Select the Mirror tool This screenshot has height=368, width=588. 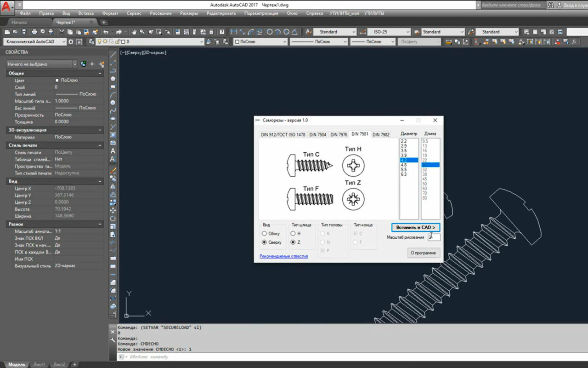coord(113,187)
